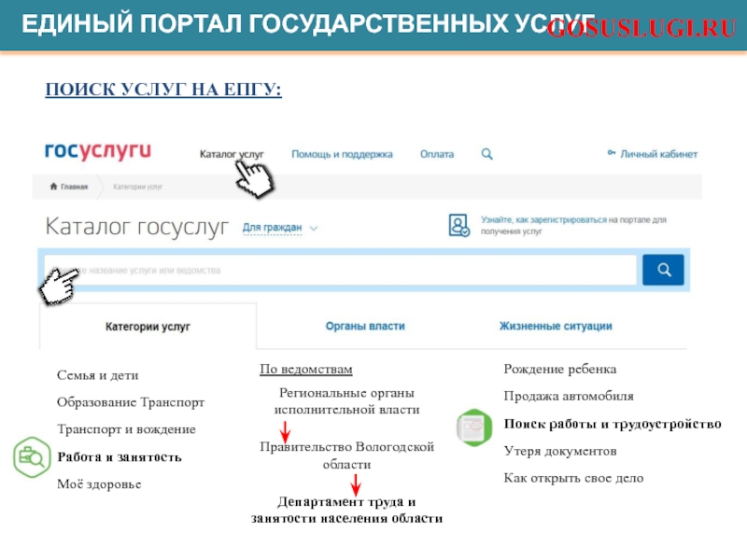Select 'Правительство Вологодской области'
The width and height of the screenshot is (747, 560).
[x=346, y=455]
